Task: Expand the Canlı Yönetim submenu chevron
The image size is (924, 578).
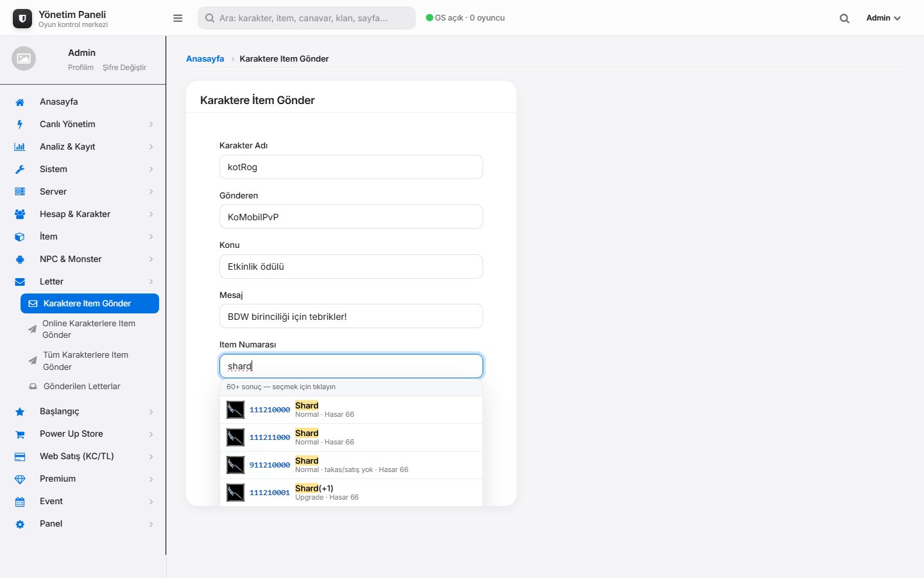Action: click(x=151, y=125)
